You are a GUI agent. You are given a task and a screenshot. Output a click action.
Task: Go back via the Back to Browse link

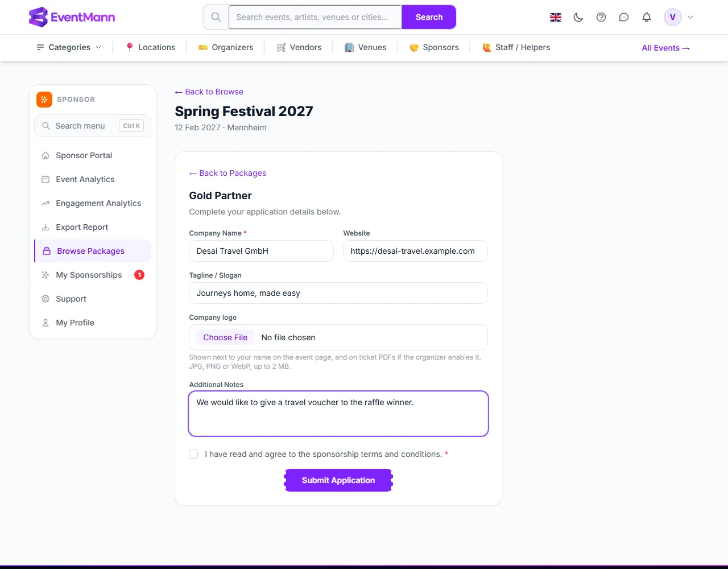209,92
